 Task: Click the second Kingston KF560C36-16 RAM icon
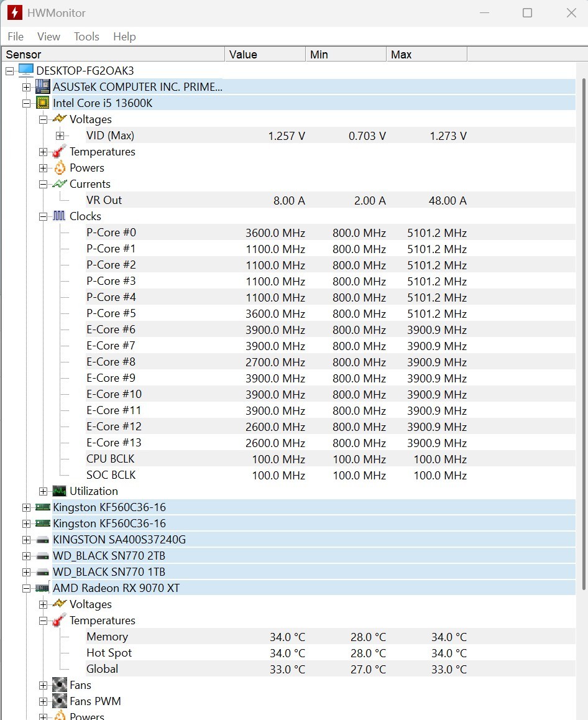(x=43, y=523)
